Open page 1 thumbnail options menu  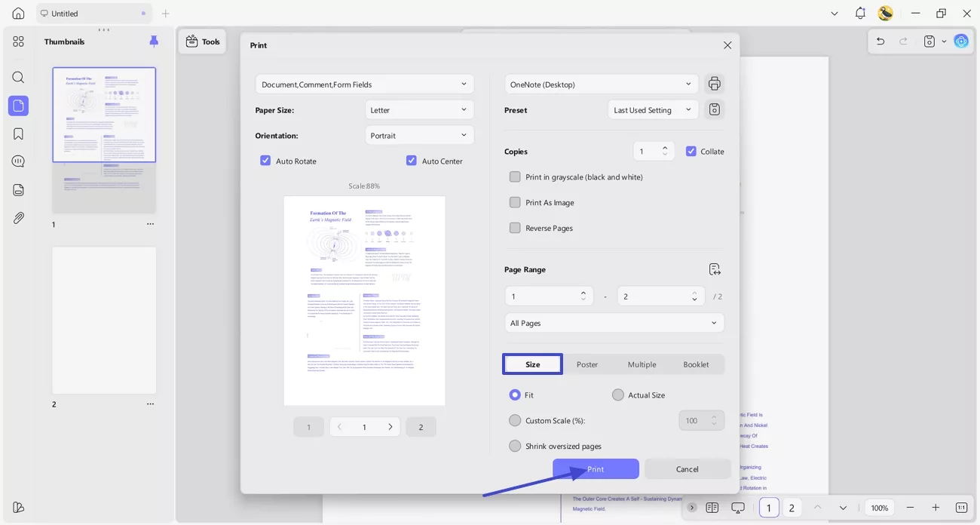coord(150,224)
